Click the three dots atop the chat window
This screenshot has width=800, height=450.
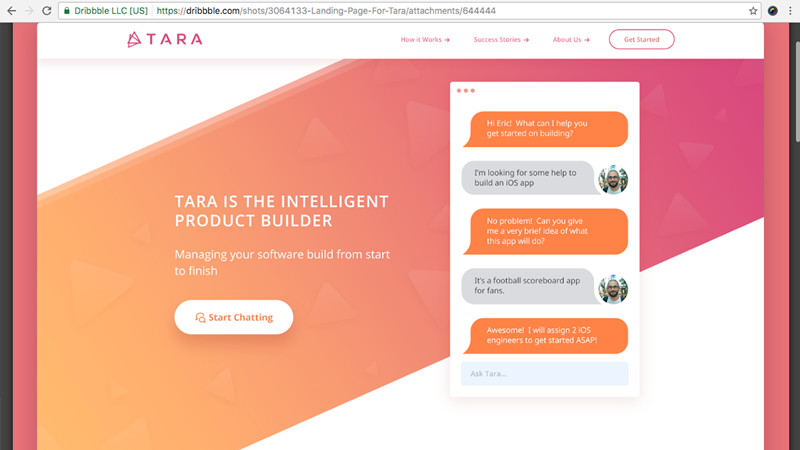coord(466,91)
